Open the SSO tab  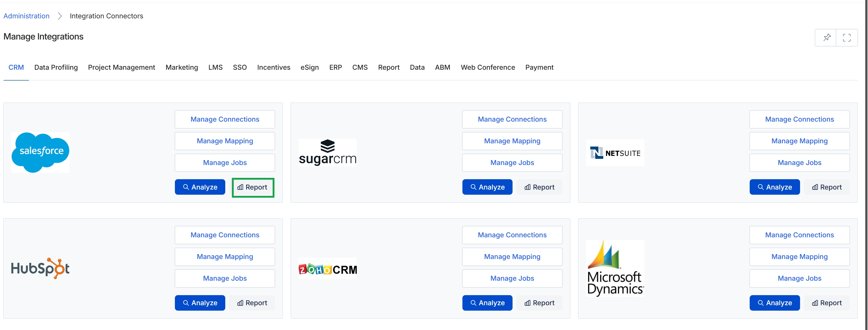coord(239,67)
